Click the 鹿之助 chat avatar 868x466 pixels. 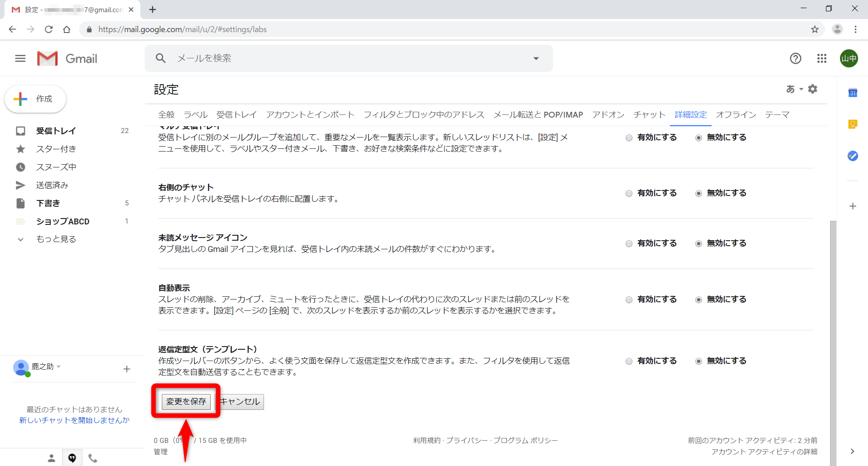coord(21,367)
